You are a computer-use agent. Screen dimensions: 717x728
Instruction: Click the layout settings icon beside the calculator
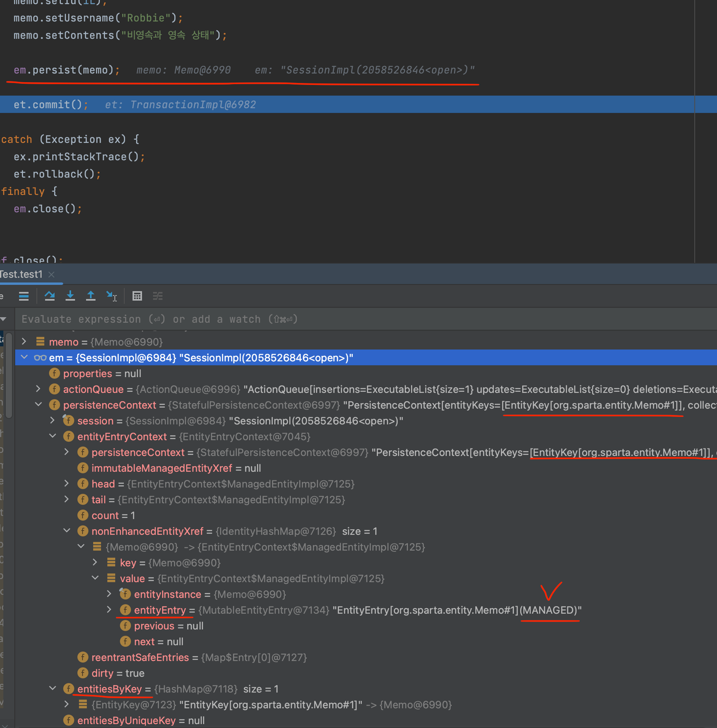(158, 296)
